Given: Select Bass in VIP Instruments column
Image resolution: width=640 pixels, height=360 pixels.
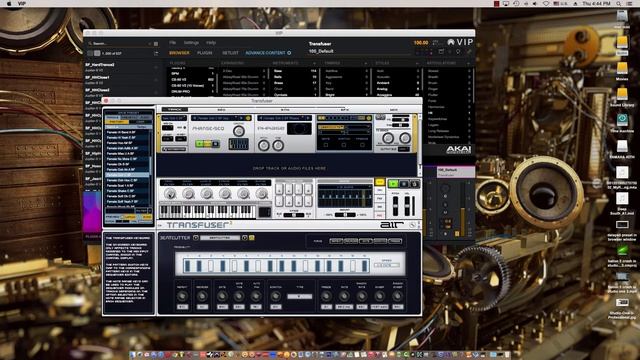Looking at the screenshot, I should click(x=278, y=71).
